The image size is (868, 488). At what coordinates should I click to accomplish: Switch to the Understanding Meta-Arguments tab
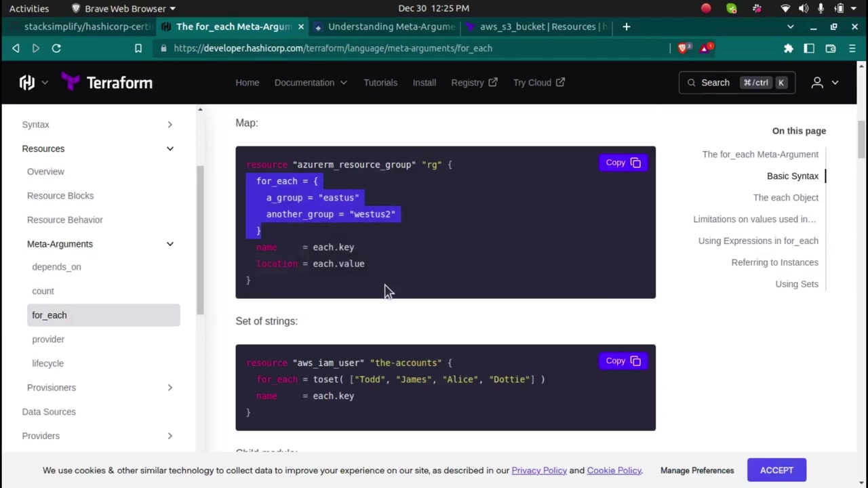click(385, 26)
